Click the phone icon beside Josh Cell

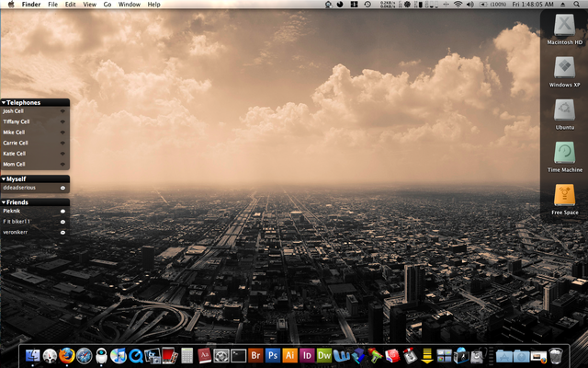[x=62, y=111]
